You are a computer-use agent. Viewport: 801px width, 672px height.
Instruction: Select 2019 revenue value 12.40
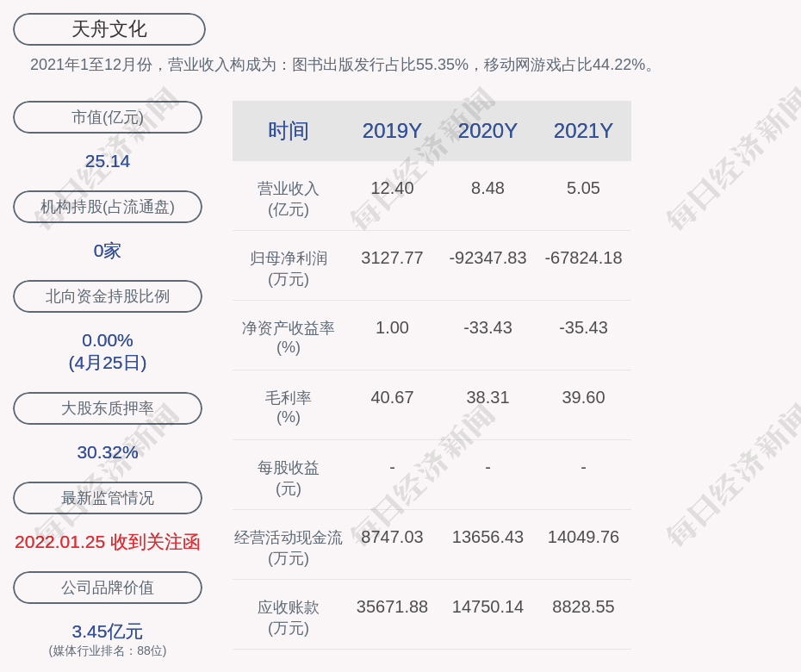coord(392,188)
